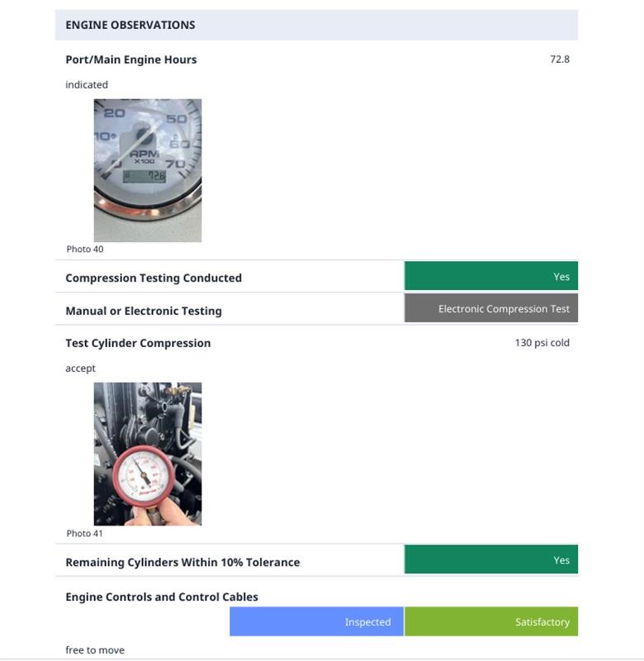The width and height of the screenshot is (644, 661).
Task: Click the Compression Testing Conducted label
Action: click(x=154, y=278)
